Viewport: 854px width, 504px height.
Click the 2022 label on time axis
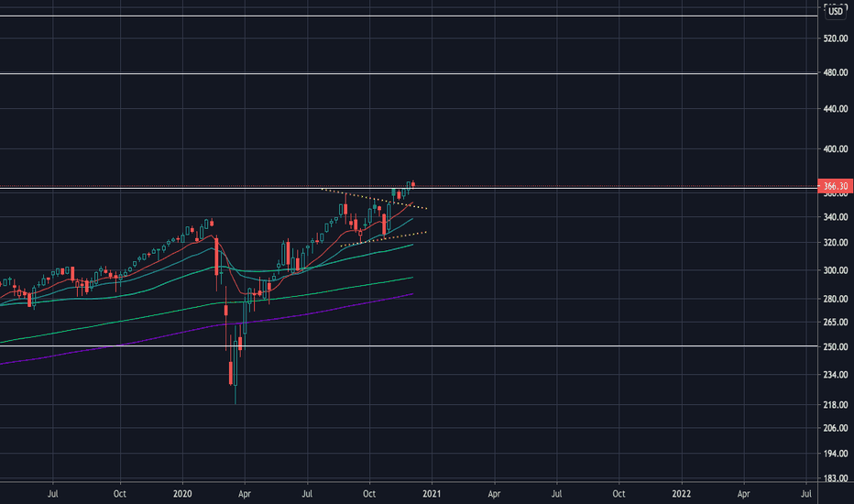click(x=682, y=494)
